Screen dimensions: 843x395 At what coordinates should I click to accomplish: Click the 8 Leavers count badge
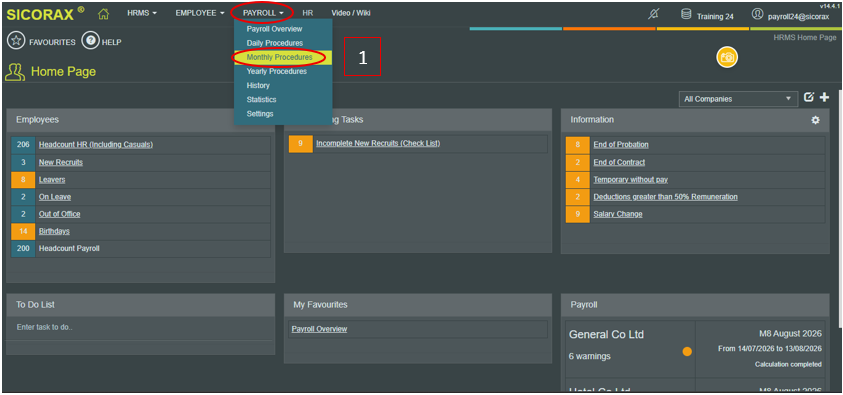pyautogui.click(x=23, y=179)
